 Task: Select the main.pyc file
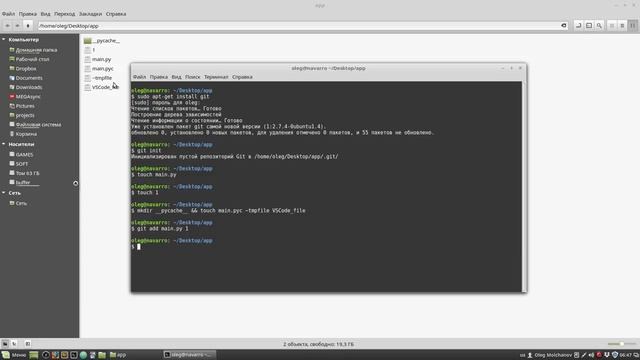(99, 69)
